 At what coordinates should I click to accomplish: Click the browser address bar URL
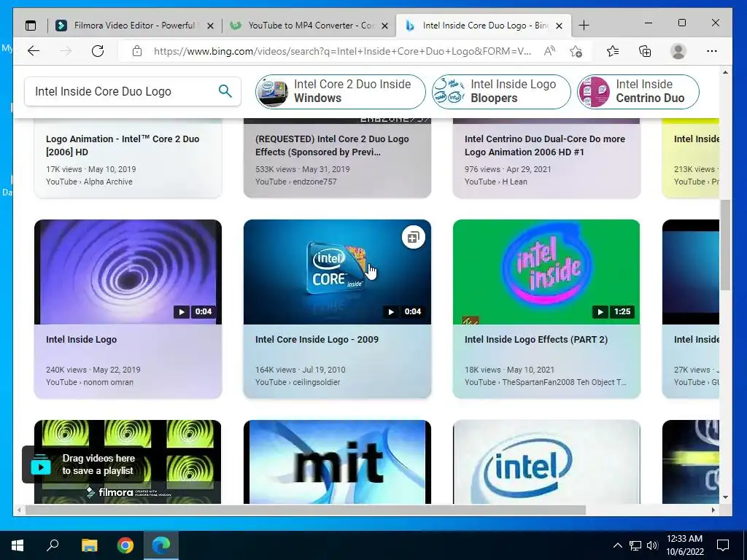(342, 51)
